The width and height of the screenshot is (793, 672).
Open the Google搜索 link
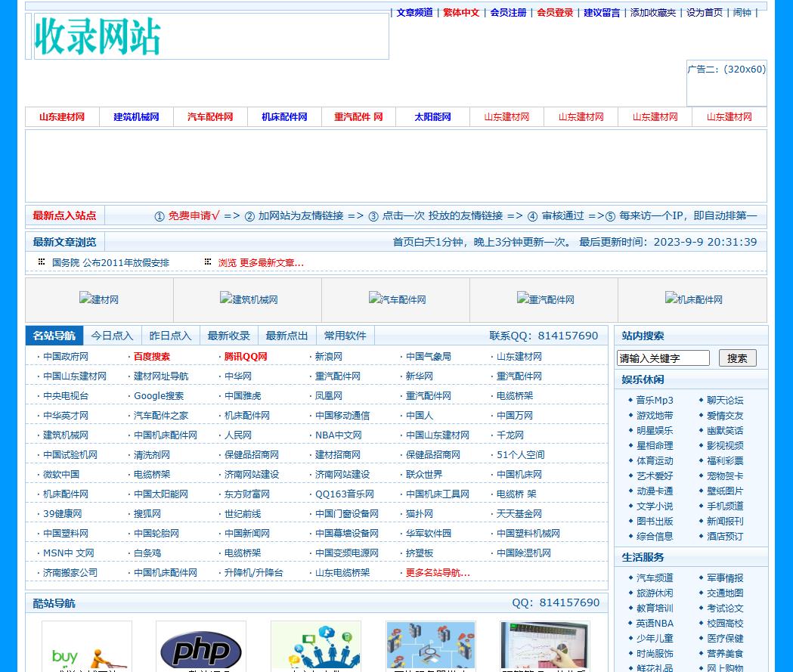tap(159, 396)
